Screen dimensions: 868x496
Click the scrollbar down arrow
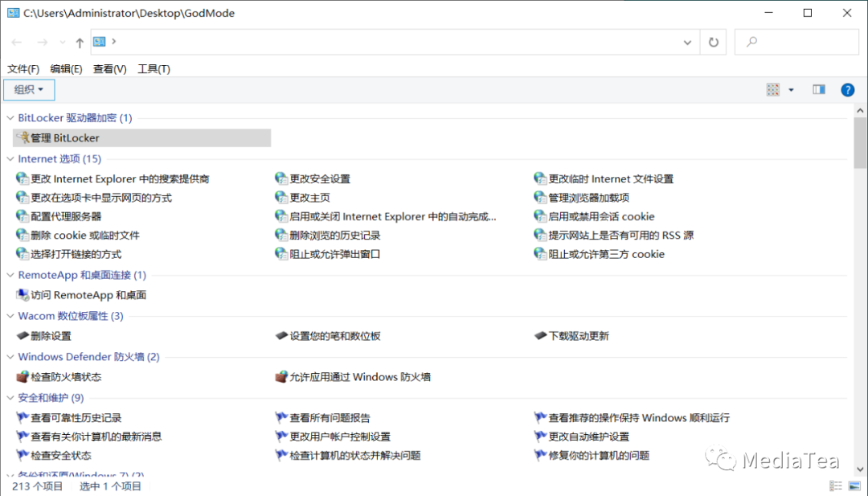tap(860, 469)
